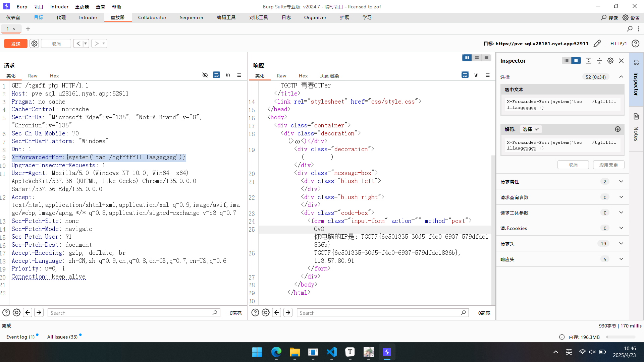Toggle response \n newline display
The width and height of the screenshot is (644, 362).
pos(476,75)
